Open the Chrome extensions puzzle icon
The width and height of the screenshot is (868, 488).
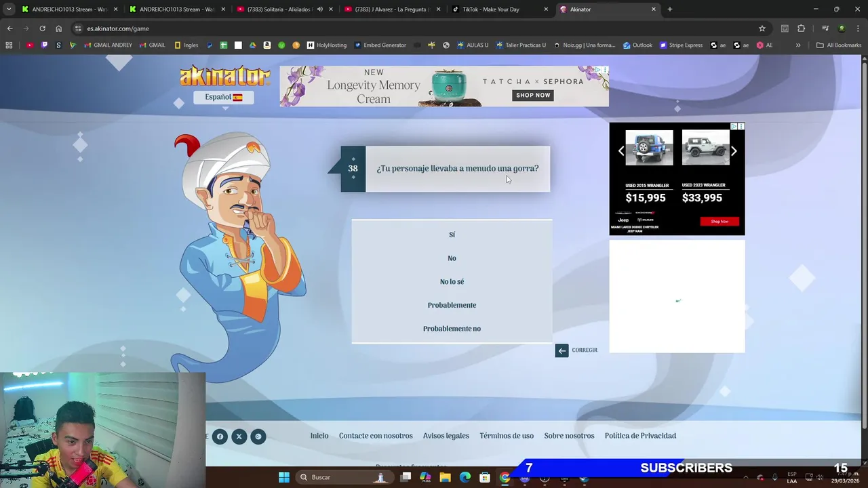click(802, 28)
